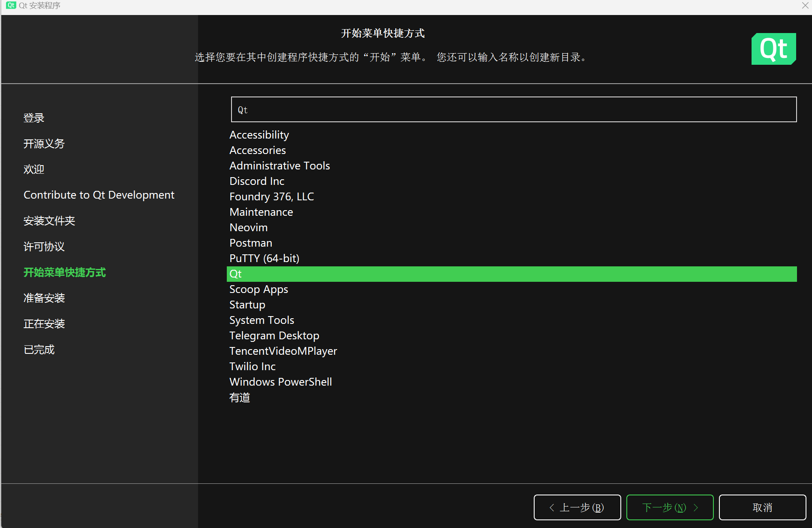Click 欢迎 step in sidebar

pyautogui.click(x=34, y=169)
